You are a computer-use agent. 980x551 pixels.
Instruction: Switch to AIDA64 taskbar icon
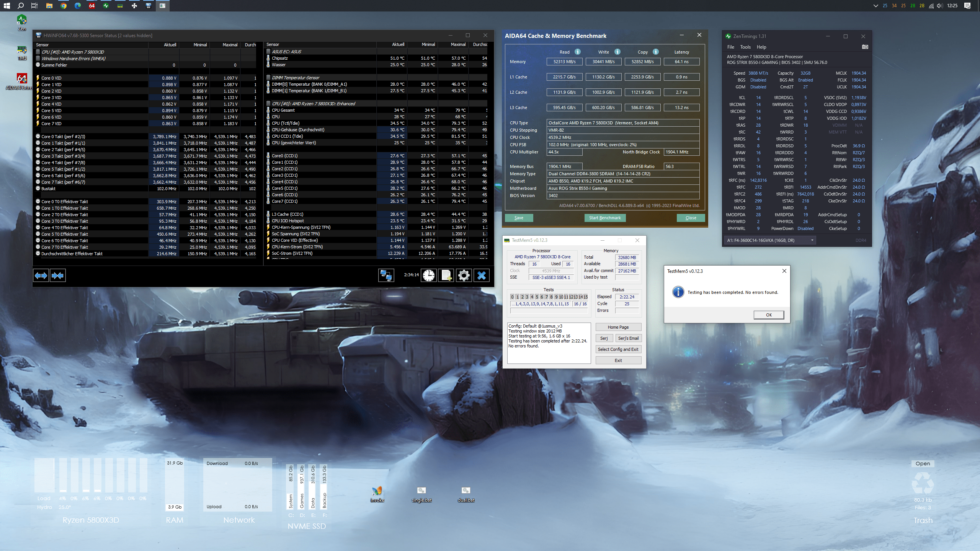coord(91,6)
